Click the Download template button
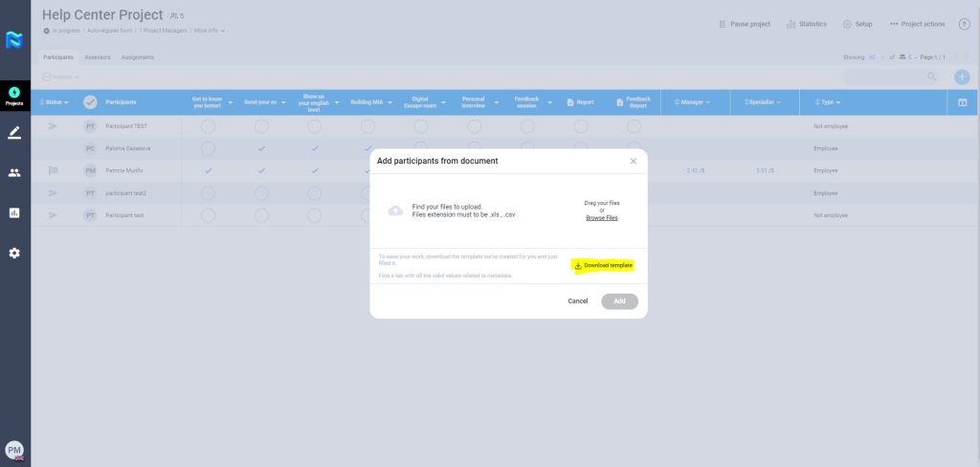This screenshot has height=467, width=980. (x=603, y=265)
